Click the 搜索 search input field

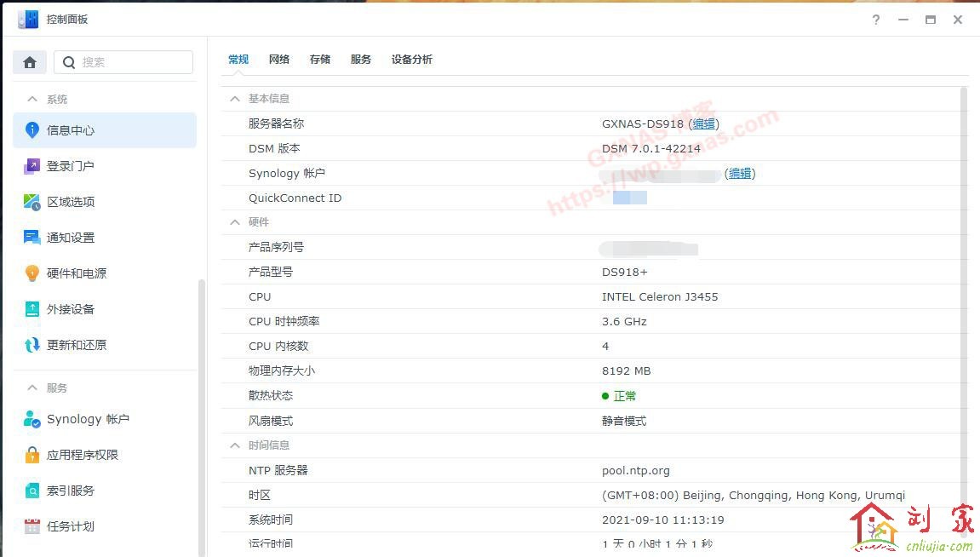pyautogui.click(x=134, y=62)
